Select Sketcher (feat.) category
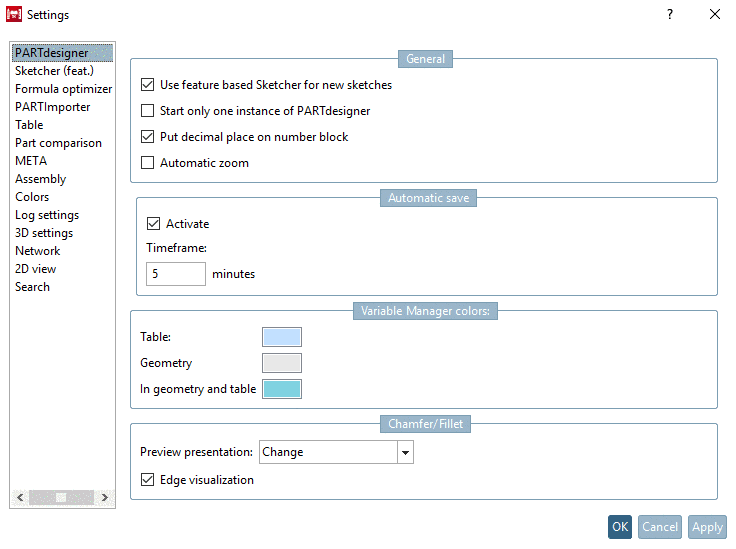 pyautogui.click(x=54, y=71)
